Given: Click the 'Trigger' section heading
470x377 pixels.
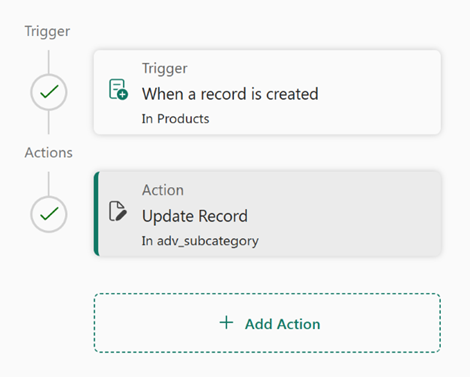Looking at the screenshot, I should [x=47, y=32].
